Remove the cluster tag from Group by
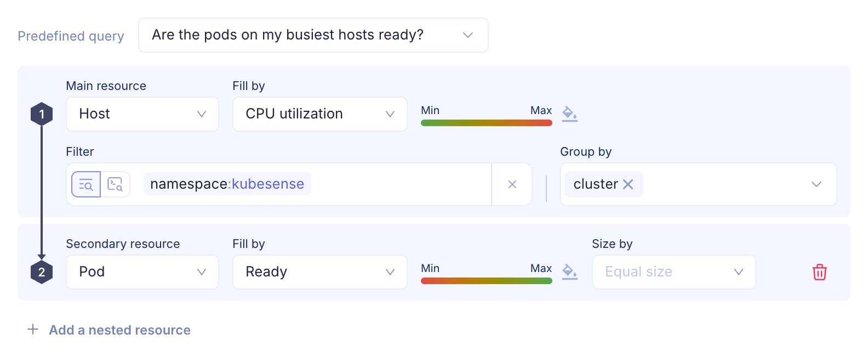The image size is (868, 362). point(628,184)
